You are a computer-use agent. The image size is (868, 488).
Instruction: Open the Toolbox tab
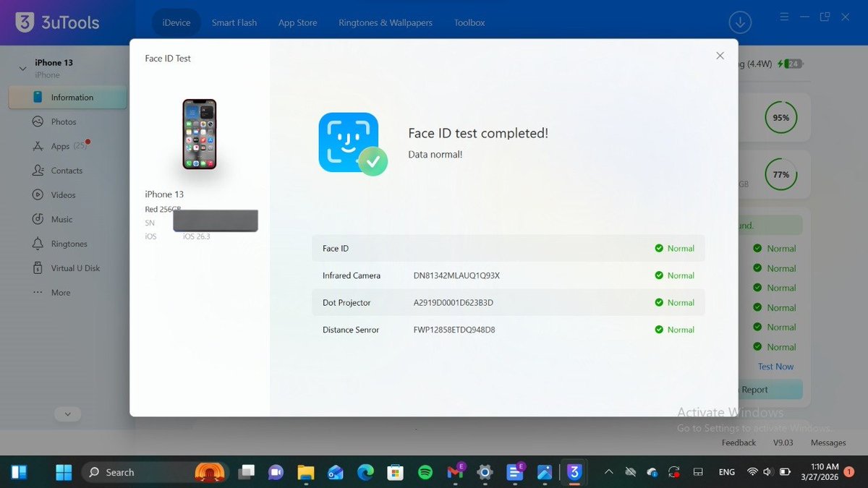pyautogui.click(x=469, y=22)
